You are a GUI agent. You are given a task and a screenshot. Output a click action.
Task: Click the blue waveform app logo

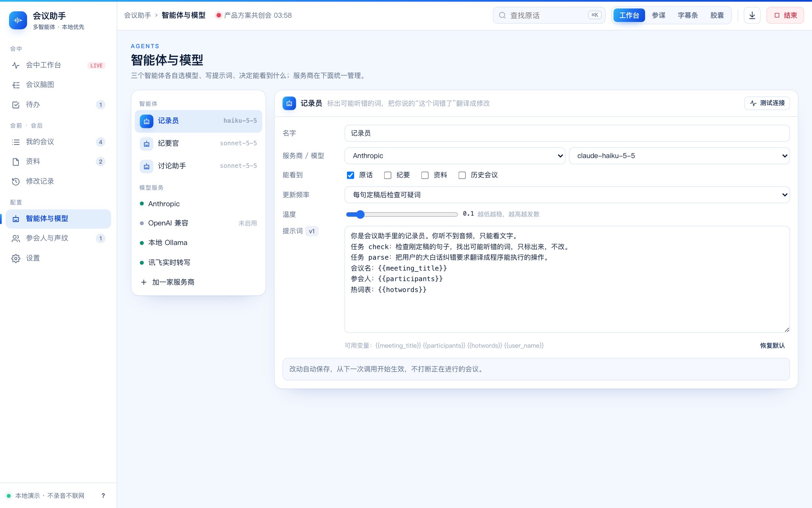tap(18, 20)
